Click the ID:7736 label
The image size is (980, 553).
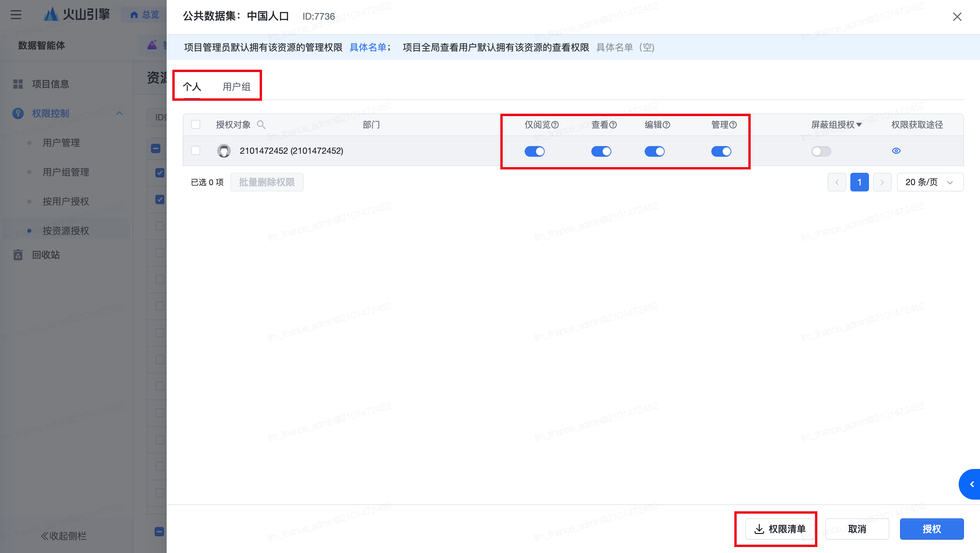tap(318, 16)
